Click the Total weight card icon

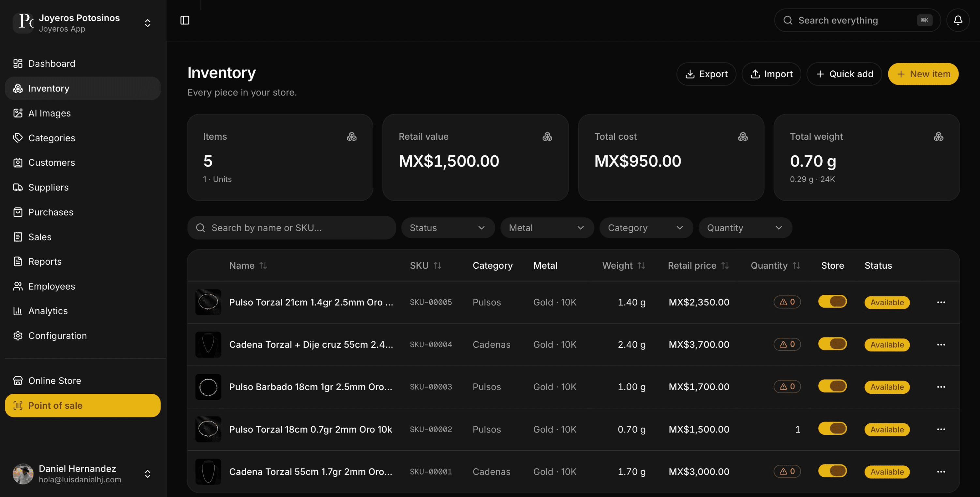[938, 136]
